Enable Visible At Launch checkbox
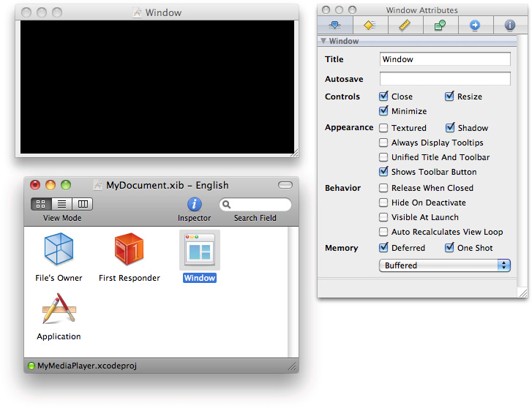Image resolution: width=532 pixels, height=408 pixels. point(383,217)
